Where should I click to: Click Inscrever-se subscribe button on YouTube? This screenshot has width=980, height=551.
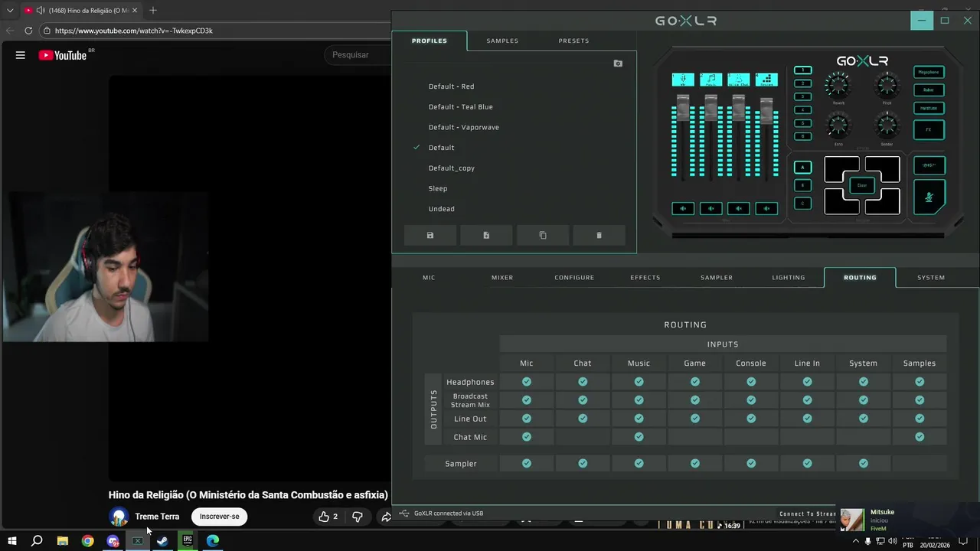220,517
